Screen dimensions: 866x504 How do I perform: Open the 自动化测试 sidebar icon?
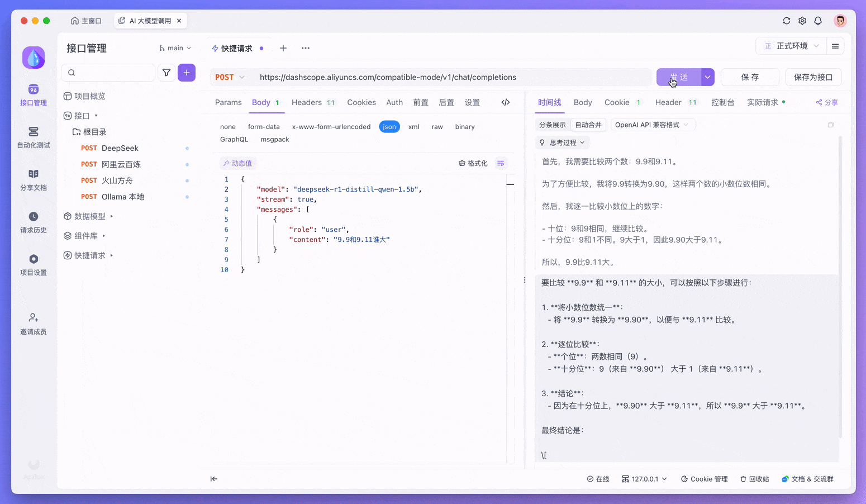pyautogui.click(x=34, y=137)
